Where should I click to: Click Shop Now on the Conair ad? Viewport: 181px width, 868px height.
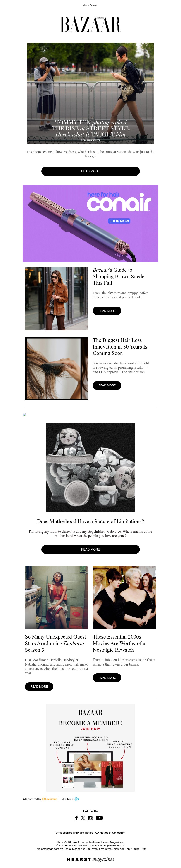click(119, 221)
